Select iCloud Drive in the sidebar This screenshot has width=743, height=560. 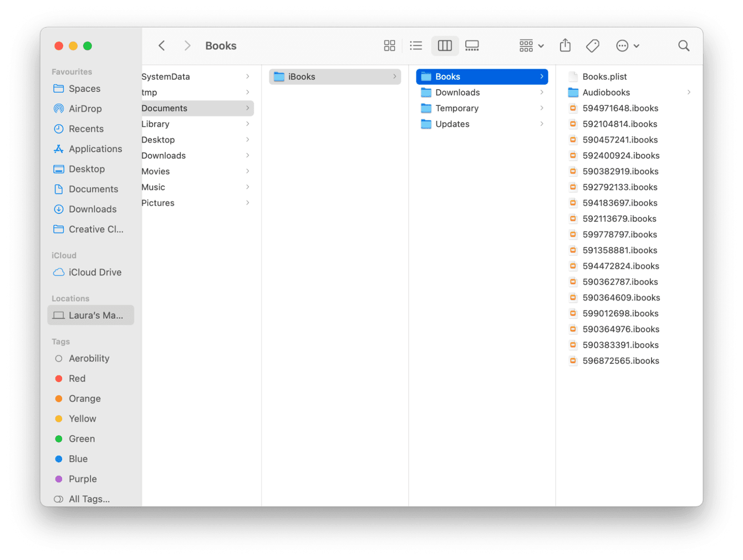point(95,272)
